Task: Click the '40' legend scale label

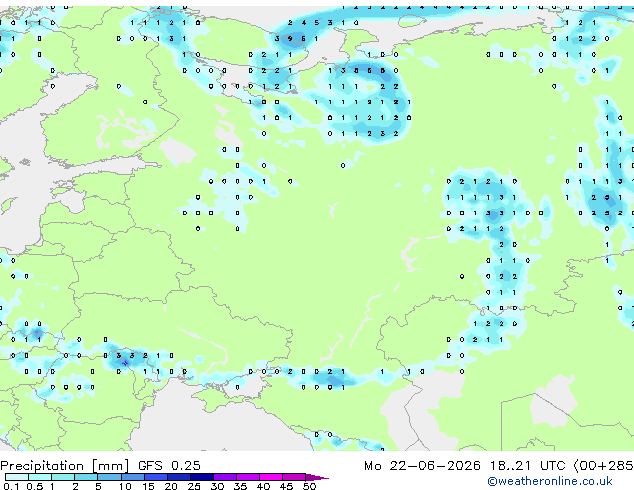Action: [264, 486]
